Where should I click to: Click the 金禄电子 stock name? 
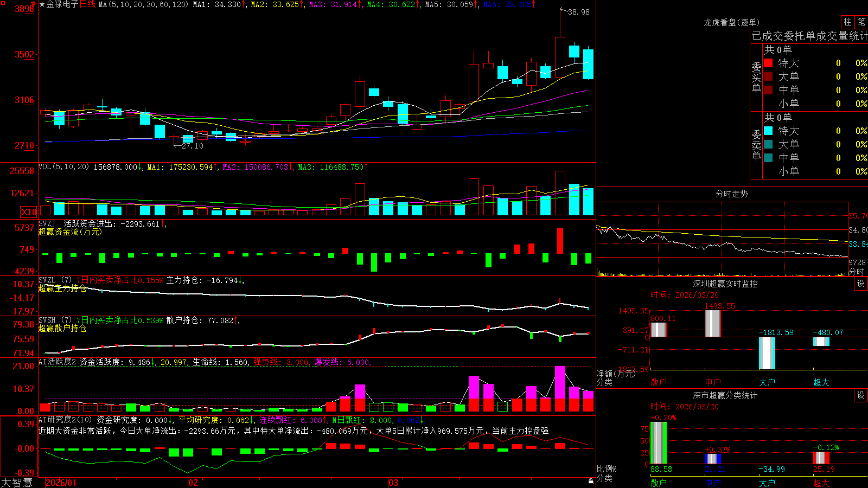(62, 4)
